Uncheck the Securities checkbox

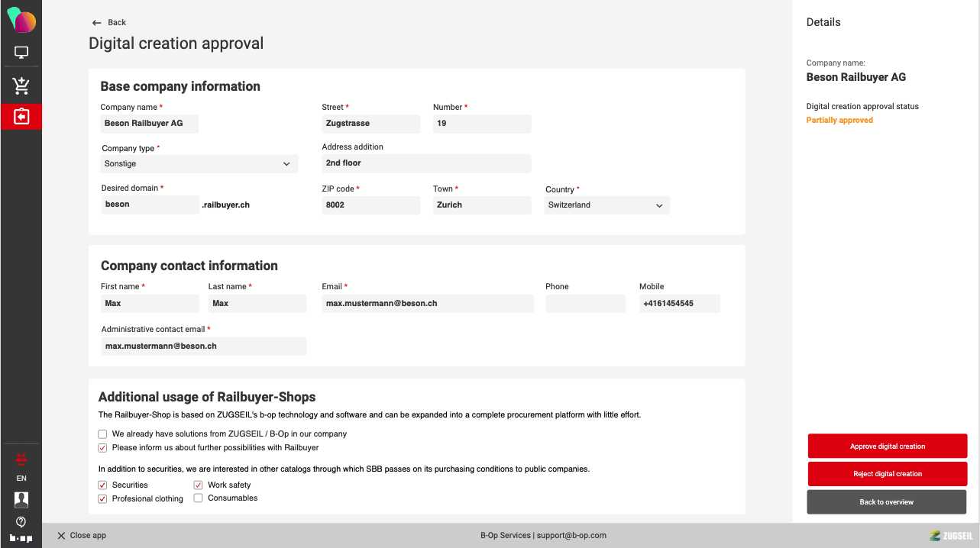[103, 485]
